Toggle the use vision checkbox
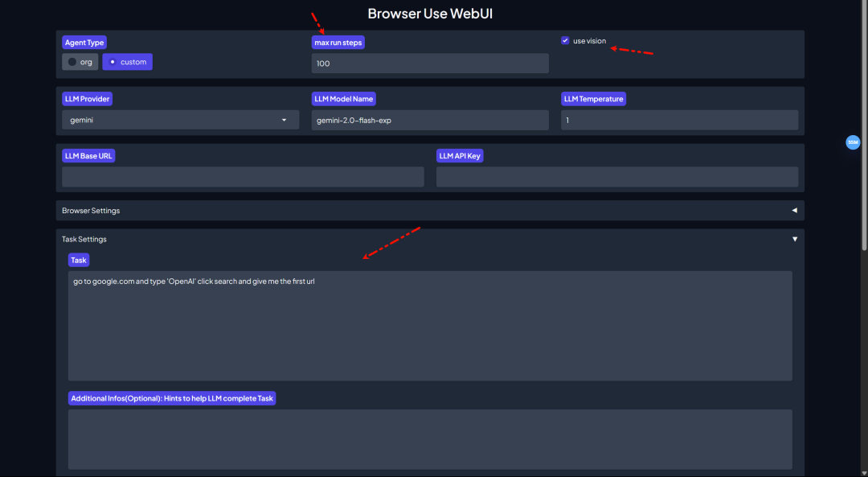The height and width of the screenshot is (477, 868). tap(565, 40)
